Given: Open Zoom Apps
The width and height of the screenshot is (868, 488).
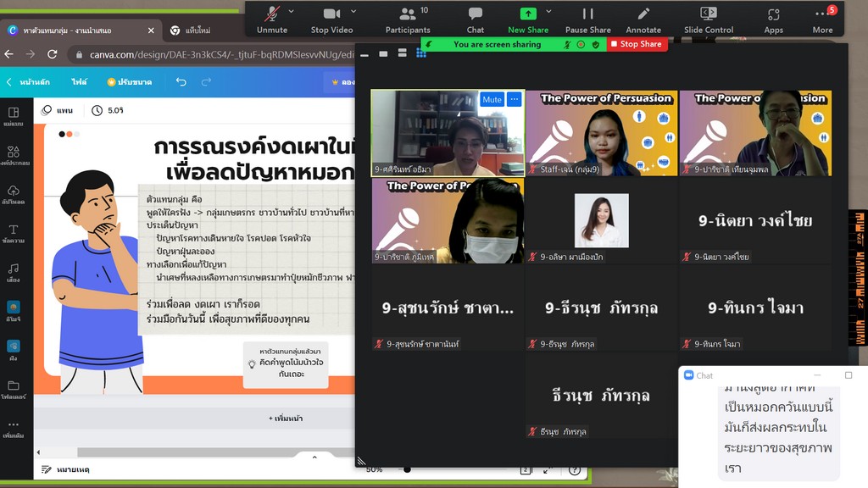Looking at the screenshot, I should 773,20.
